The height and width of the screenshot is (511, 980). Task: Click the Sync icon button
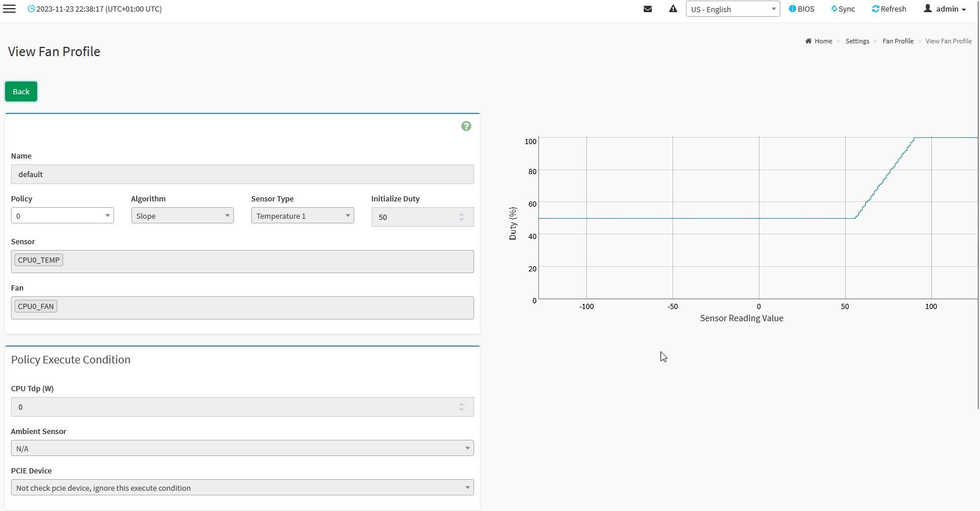point(843,9)
